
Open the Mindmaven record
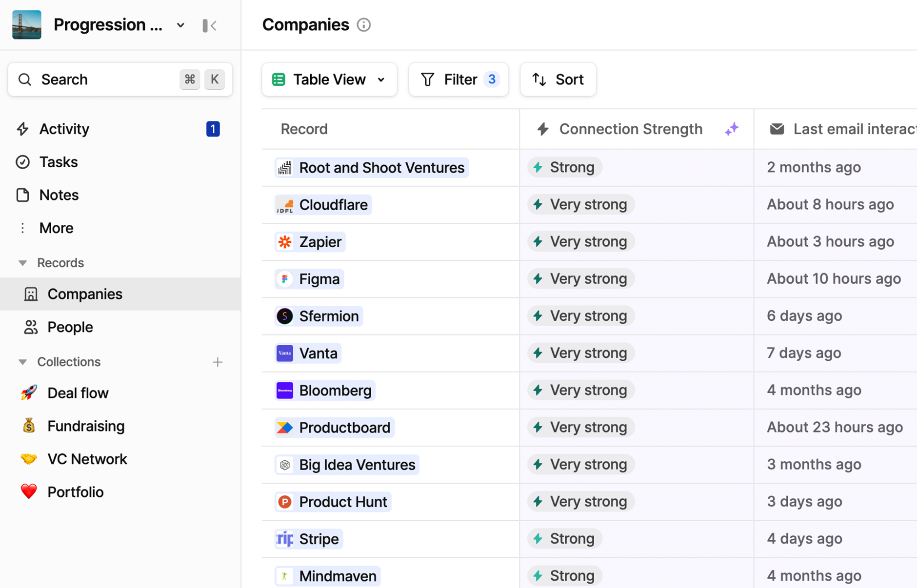pos(327,576)
